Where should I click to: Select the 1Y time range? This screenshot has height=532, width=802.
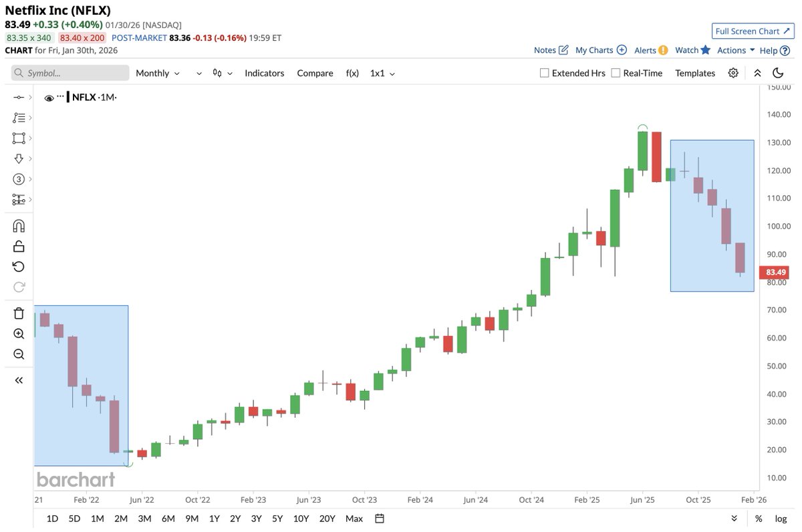(x=214, y=518)
